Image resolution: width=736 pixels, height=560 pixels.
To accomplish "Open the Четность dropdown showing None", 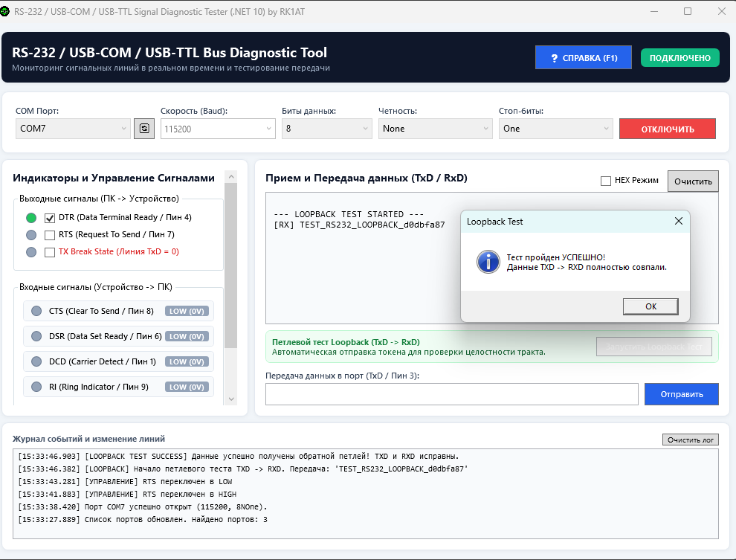I will [435, 129].
